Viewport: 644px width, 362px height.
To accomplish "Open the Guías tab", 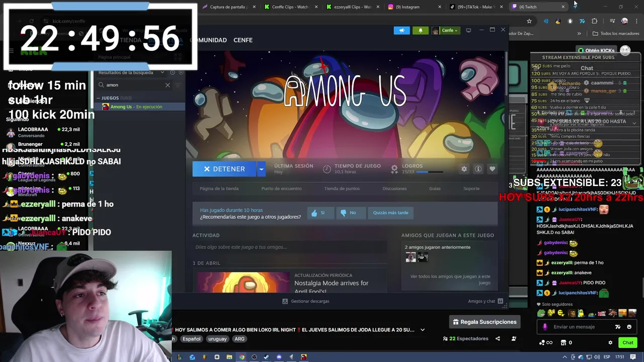I will click(435, 189).
